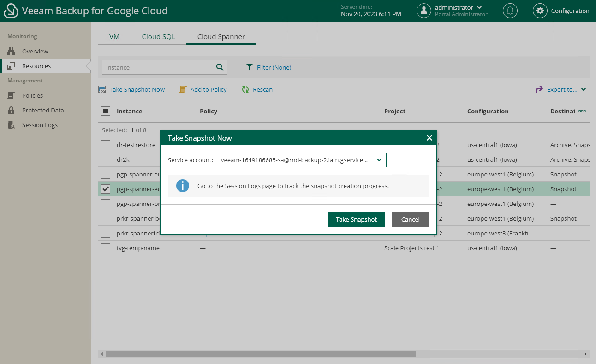Check the dr2k row checkbox

pos(106,159)
